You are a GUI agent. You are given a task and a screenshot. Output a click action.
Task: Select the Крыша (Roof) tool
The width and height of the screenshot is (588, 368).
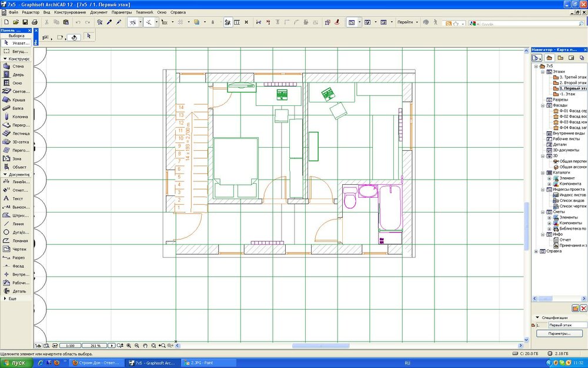(17, 100)
